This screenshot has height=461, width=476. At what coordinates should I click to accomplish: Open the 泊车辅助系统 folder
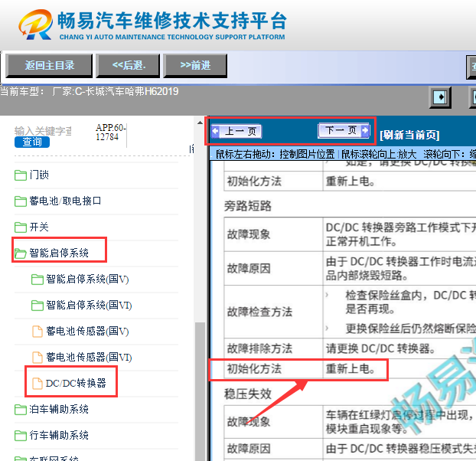[59, 410]
